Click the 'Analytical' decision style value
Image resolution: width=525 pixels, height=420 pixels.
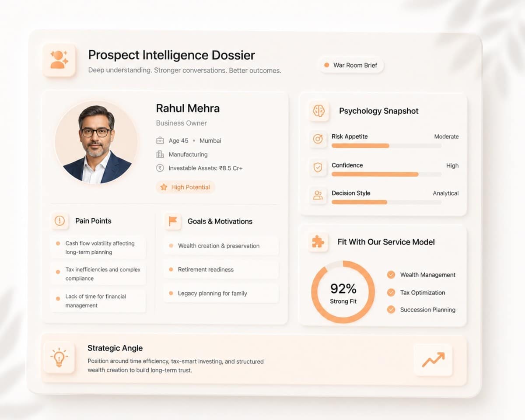pos(446,193)
